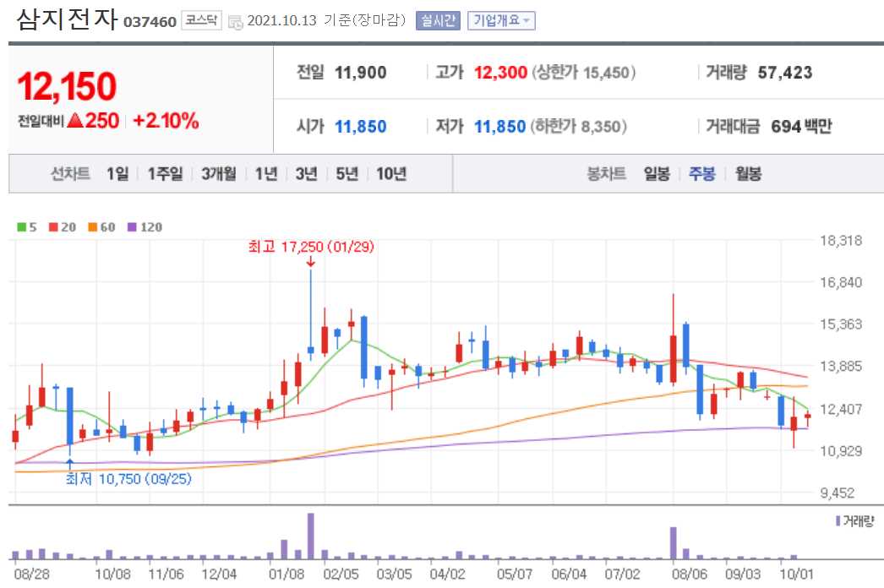Click the 08/28 date axis label
This screenshot has width=884, height=588.
[x=31, y=574]
